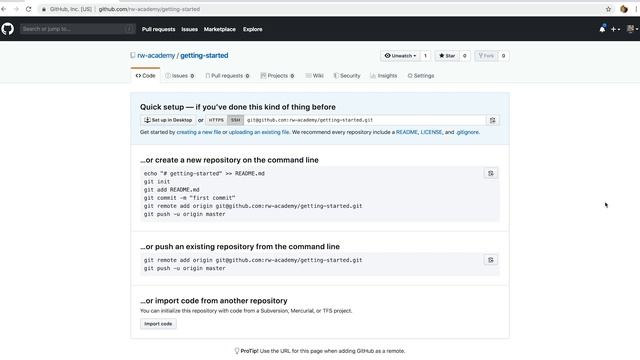The width and height of the screenshot is (640, 360).
Task: Select the SSH clone option
Action: [x=236, y=120]
